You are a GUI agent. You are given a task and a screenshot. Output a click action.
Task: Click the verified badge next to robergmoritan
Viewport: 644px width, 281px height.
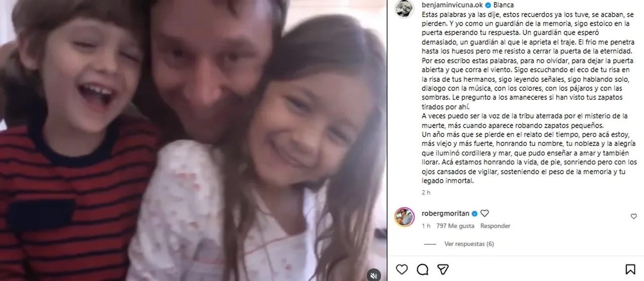tap(475, 213)
